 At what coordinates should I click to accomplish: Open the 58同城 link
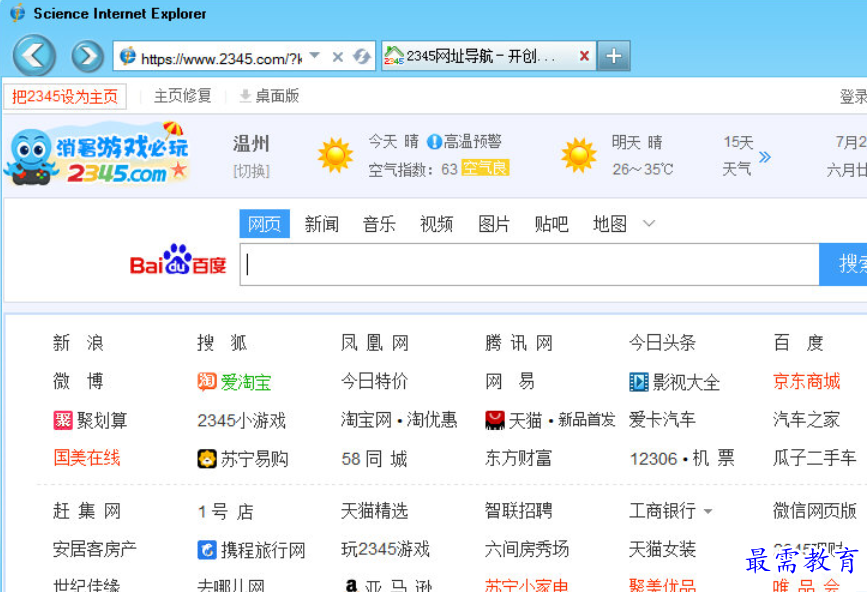point(374,459)
